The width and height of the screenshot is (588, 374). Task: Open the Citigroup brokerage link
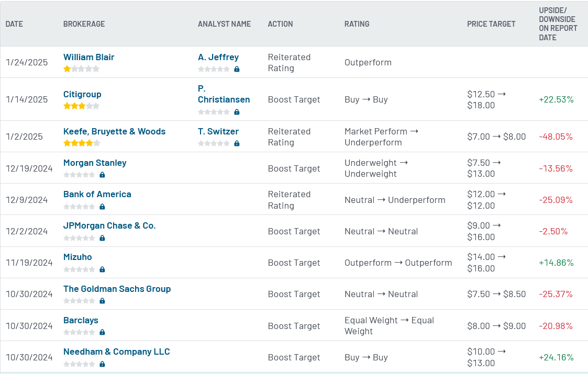coord(82,95)
